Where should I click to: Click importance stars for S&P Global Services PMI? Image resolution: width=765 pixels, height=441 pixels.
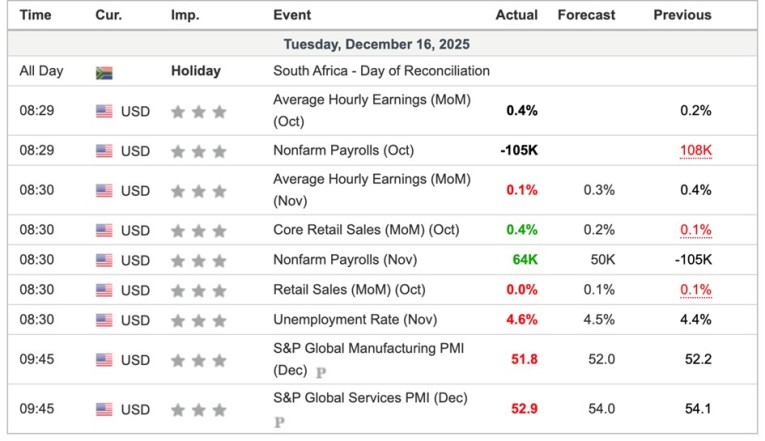point(198,410)
